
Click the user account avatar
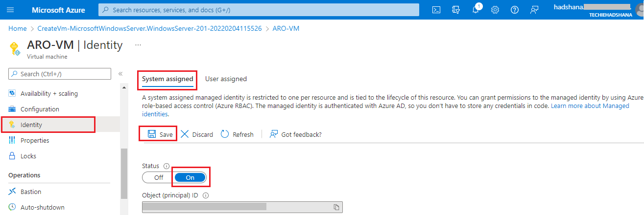tap(640, 10)
